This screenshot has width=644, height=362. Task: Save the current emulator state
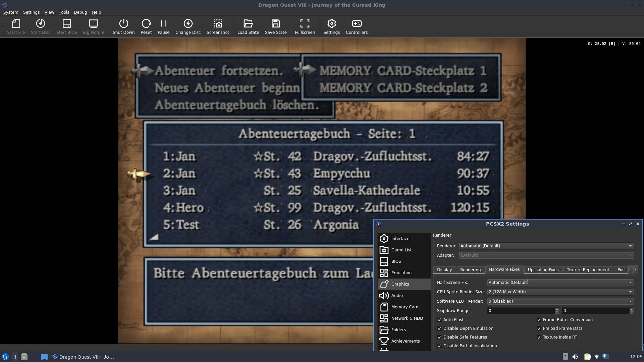coord(275,26)
